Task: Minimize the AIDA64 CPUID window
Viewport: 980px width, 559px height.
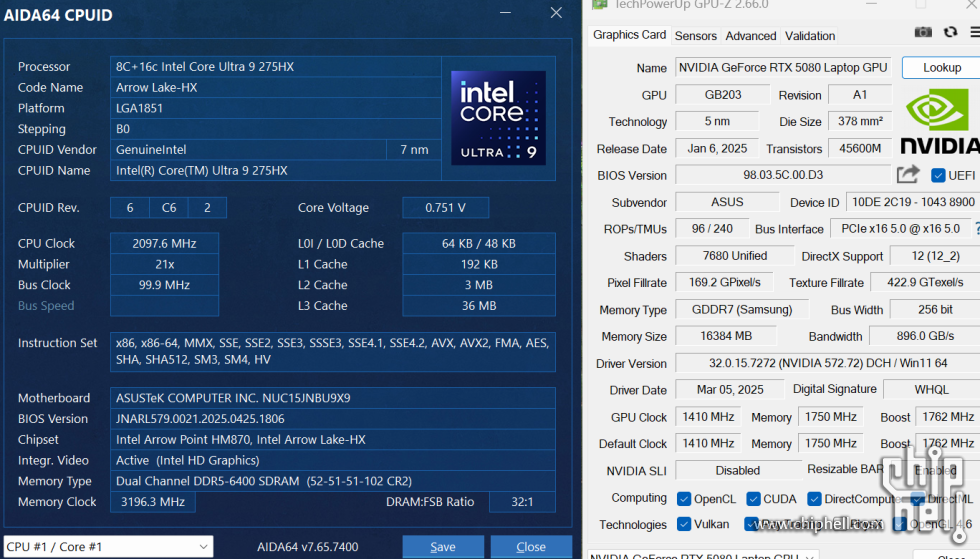Action: 506,13
